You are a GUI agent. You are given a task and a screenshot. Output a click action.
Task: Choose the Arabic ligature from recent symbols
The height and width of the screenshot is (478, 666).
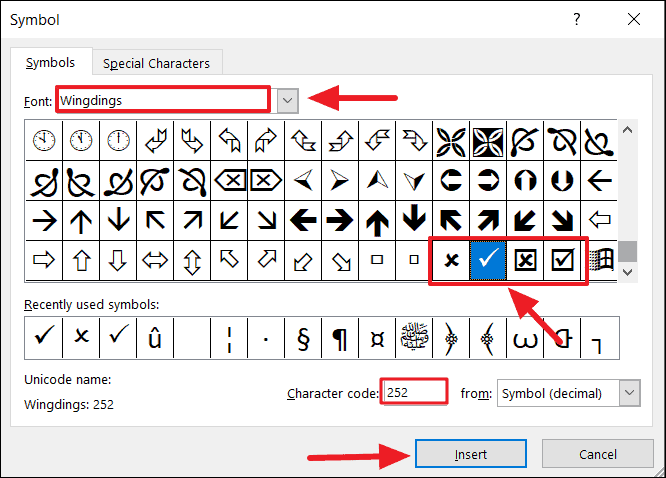click(x=414, y=338)
